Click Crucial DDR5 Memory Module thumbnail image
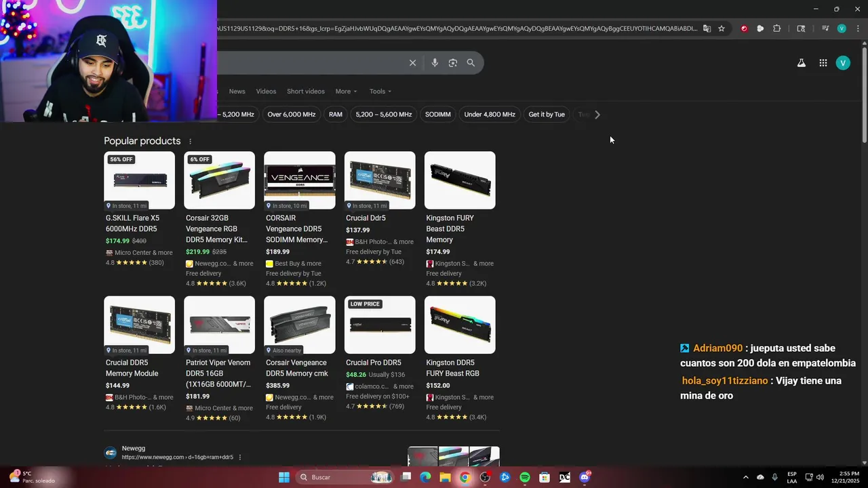 (x=139, y=325)
